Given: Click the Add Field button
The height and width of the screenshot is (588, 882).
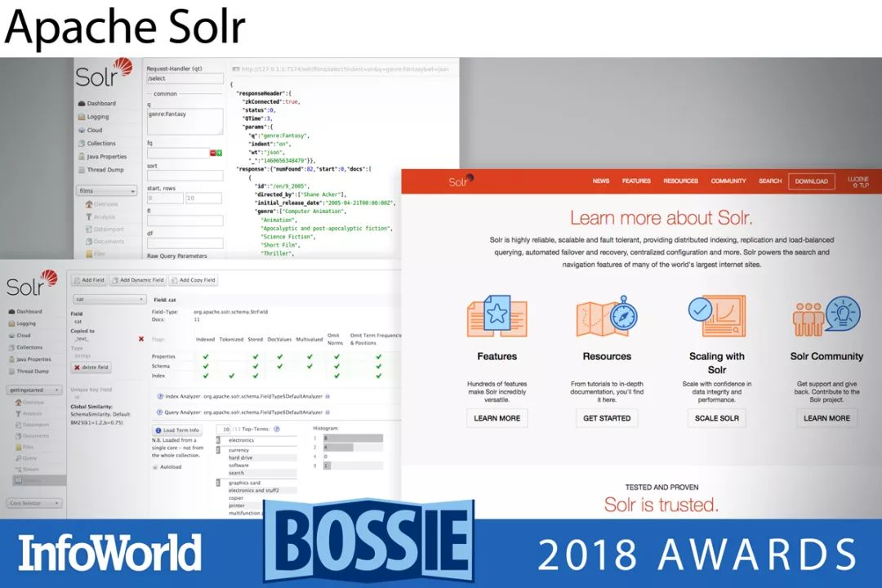Looking at the screenshot, I should 89,279.
